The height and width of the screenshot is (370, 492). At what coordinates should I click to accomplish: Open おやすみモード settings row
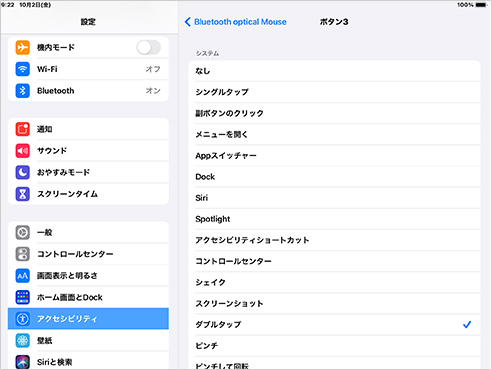pos(88,172)
